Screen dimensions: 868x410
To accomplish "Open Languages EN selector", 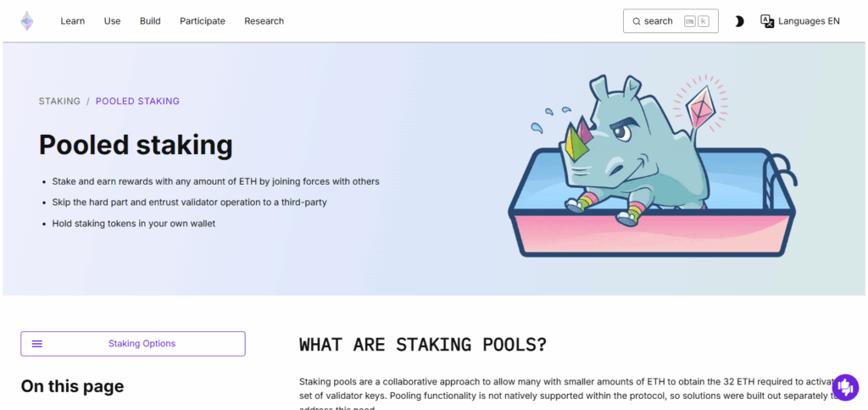I will point(808,21).
